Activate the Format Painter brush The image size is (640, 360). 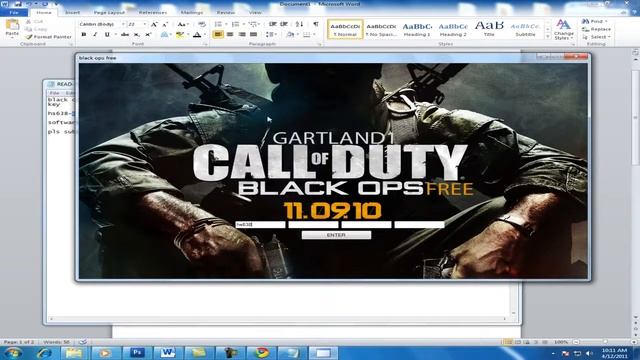tap(49, 37)
